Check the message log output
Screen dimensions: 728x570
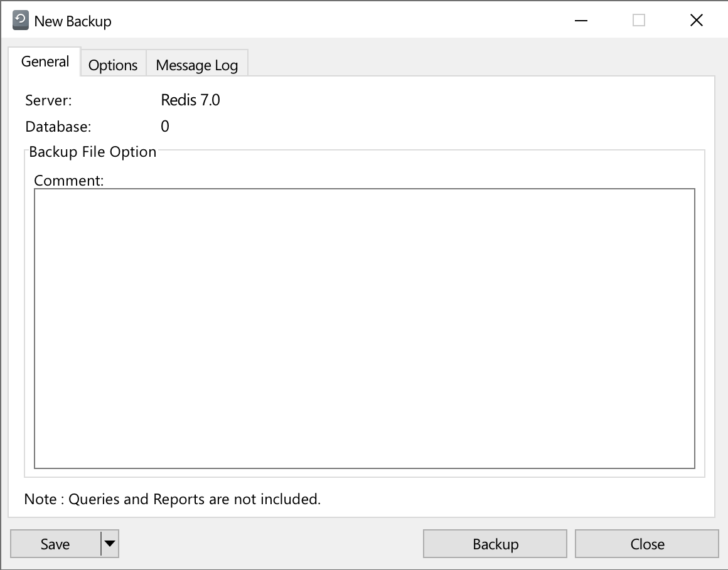pos(196,64)
